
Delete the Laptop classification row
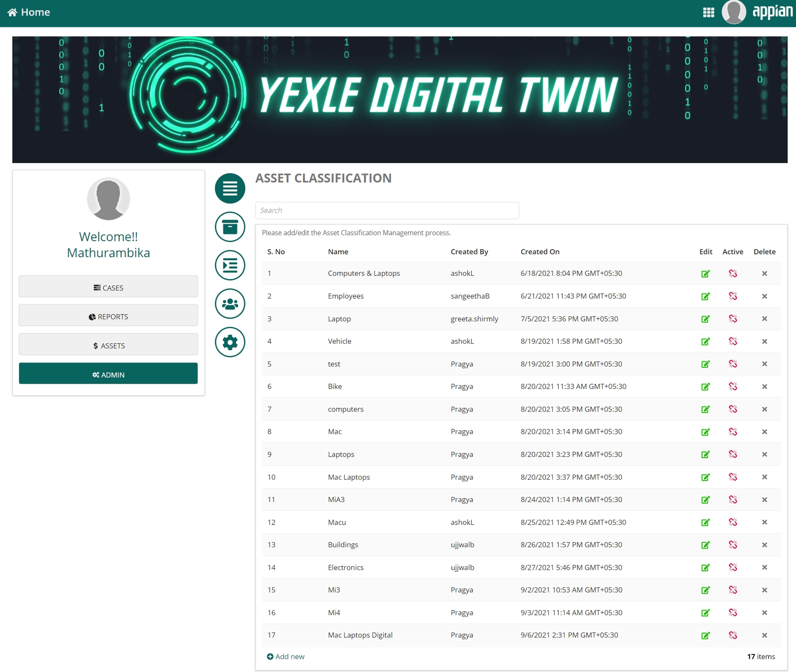[x=764, y=319]
